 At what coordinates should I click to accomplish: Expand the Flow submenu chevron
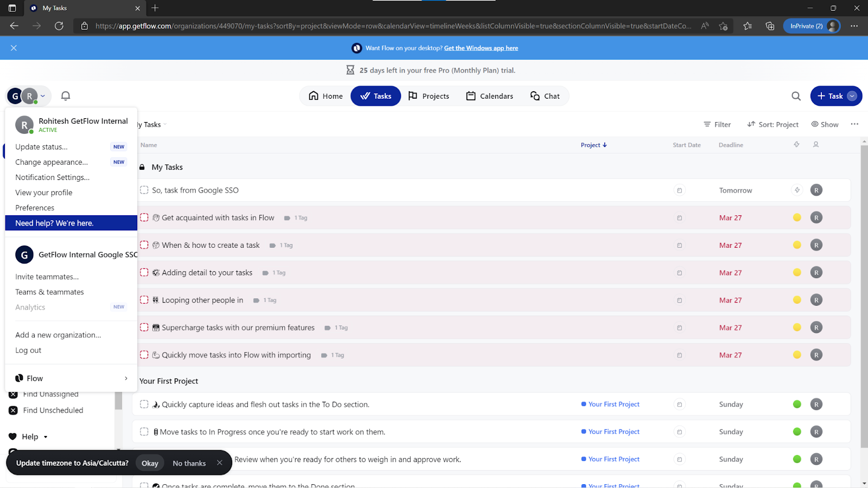(126, 378)
